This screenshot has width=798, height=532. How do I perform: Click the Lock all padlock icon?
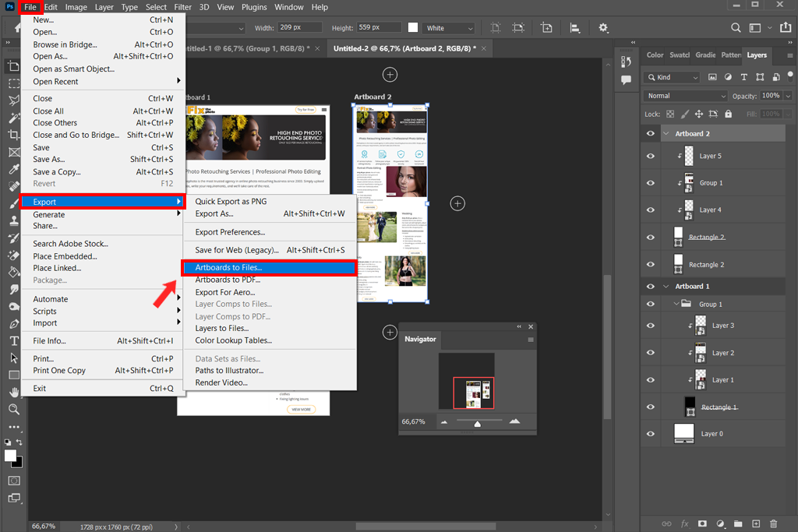729,114
